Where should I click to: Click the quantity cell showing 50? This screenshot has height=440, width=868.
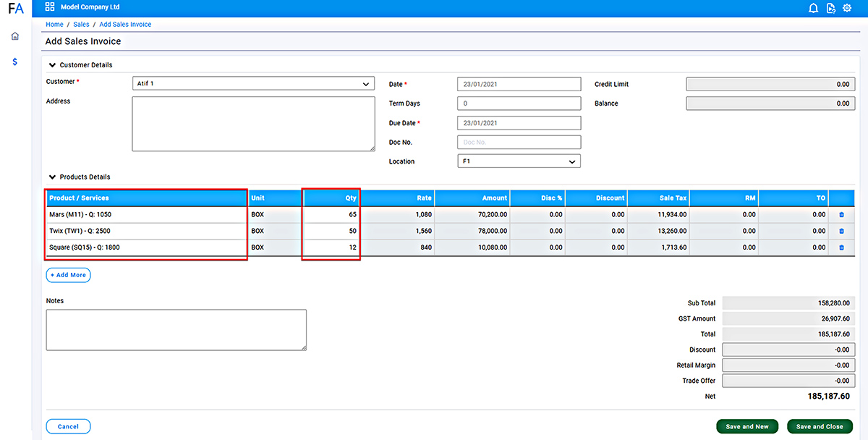(331, 231)
